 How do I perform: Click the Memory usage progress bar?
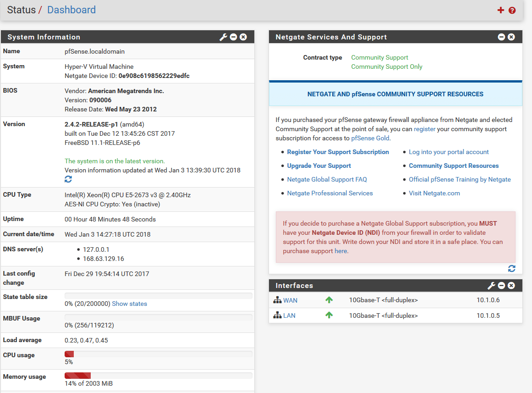tap(159, 375)
